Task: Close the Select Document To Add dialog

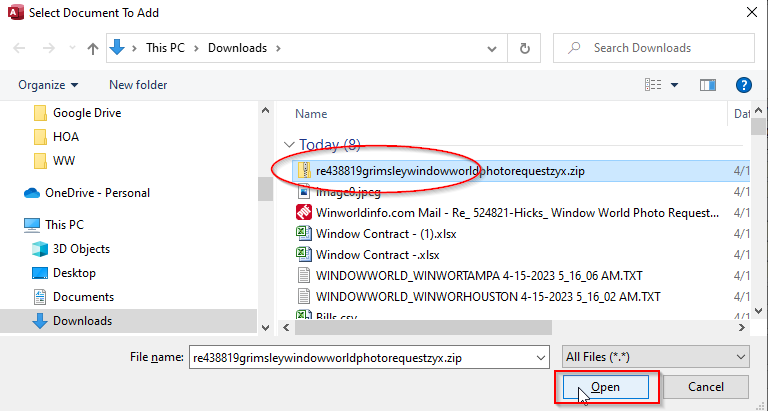Action: tap(752, 13)
